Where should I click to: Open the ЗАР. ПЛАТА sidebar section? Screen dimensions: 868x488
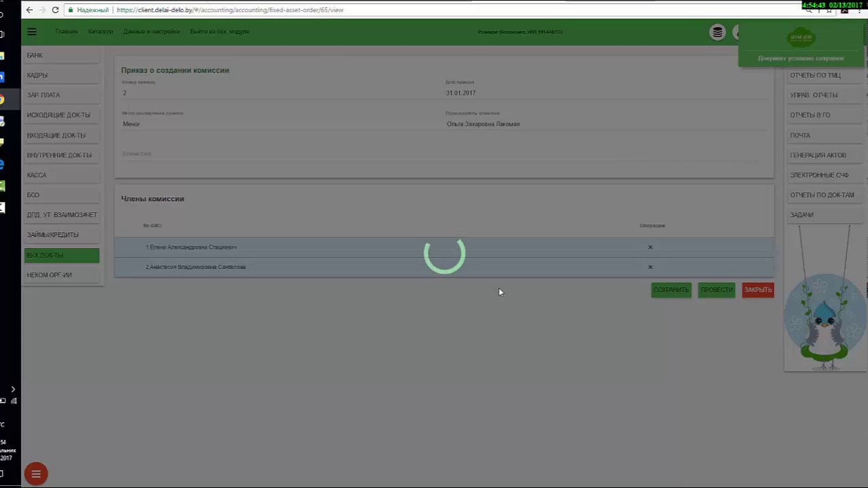click(x=62, y=95)
